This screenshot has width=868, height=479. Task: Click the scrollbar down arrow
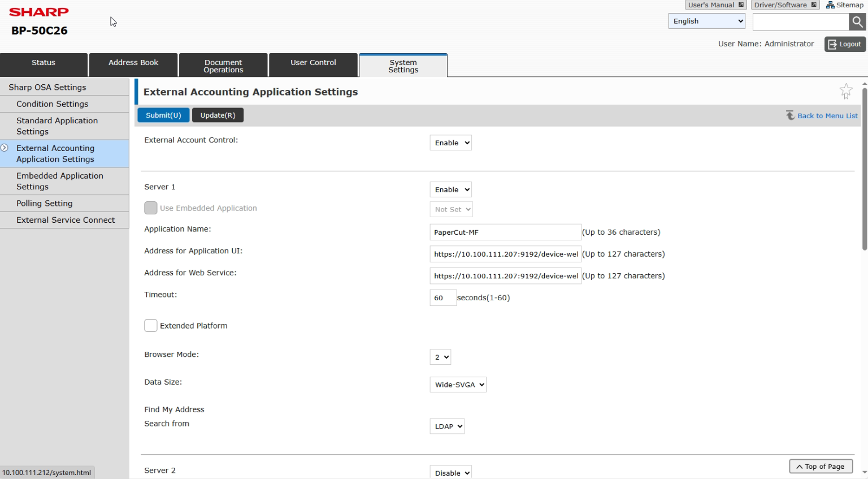[x=865, y=473]
